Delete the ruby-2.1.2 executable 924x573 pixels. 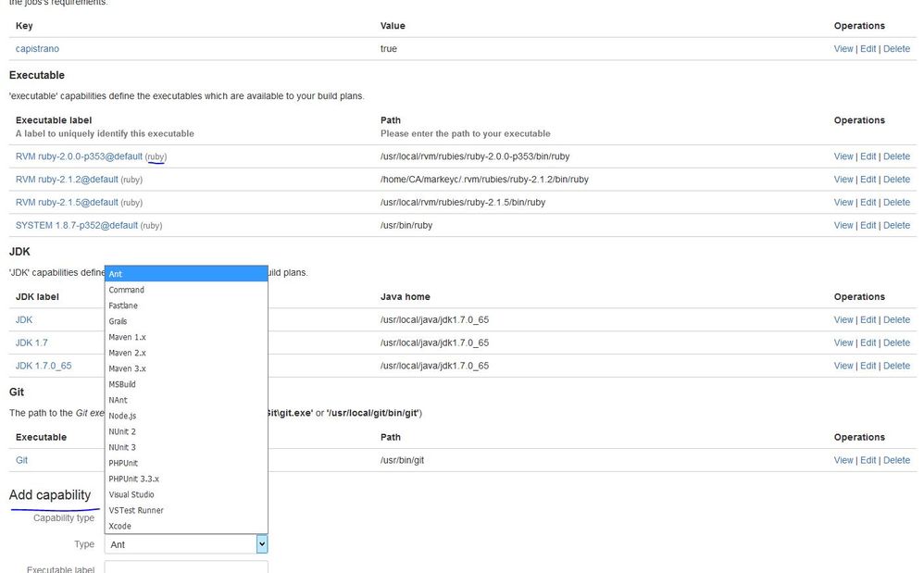896,180
